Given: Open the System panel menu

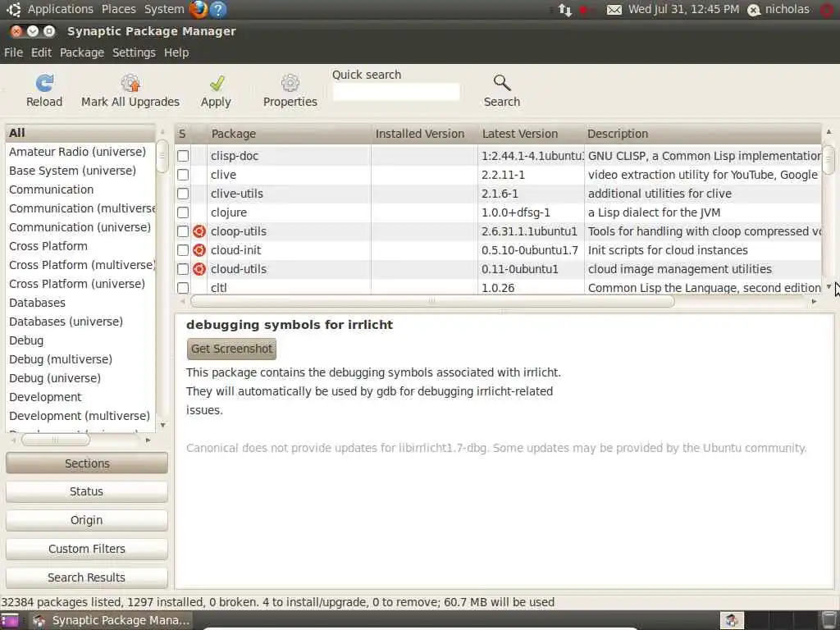Looking at the screenshot, I should point(164,9).
